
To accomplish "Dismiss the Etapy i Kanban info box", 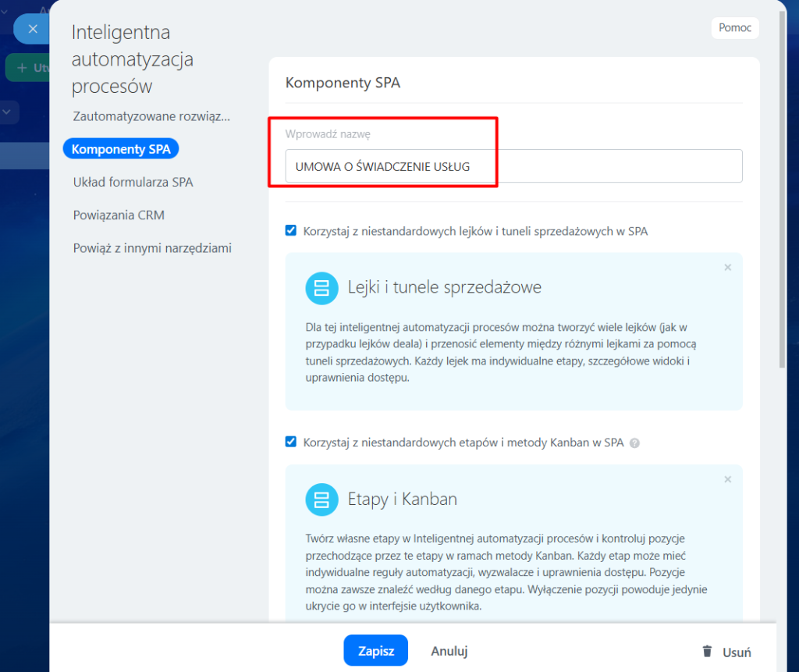I will (727, 479).
